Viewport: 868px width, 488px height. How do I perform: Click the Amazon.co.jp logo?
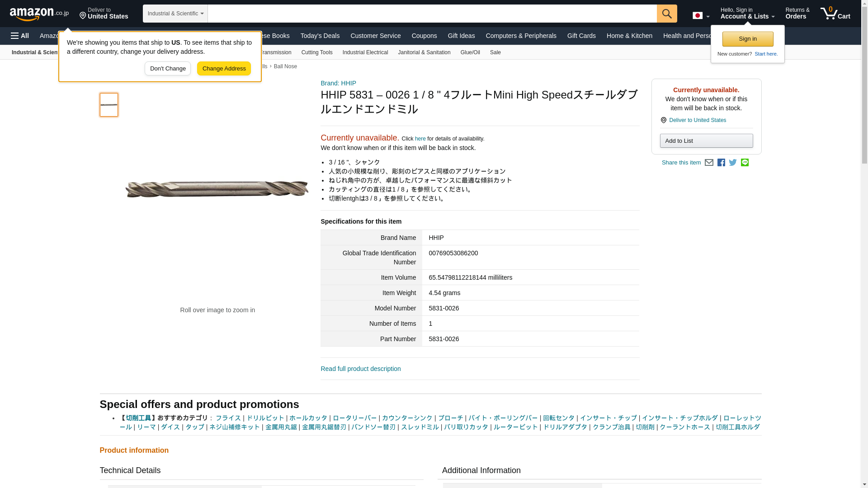pyautogui.click(x=39, y=14)
